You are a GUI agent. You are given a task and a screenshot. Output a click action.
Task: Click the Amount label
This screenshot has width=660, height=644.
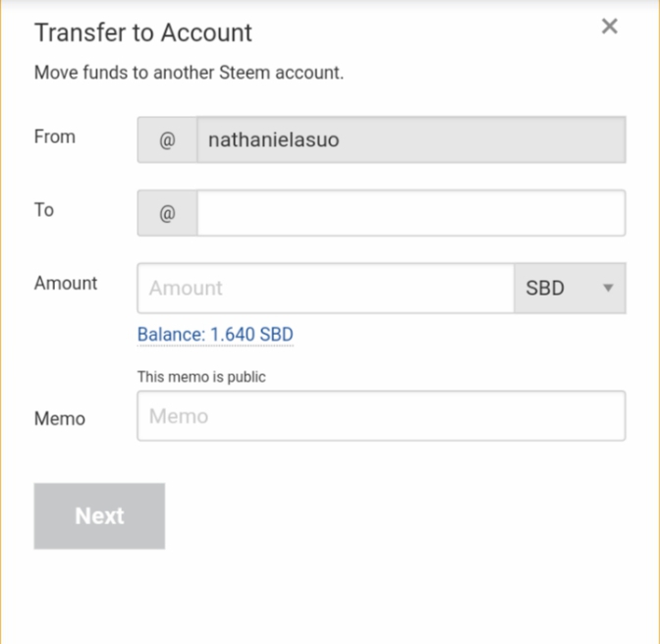pyautogui.click(x=66, y=283)
